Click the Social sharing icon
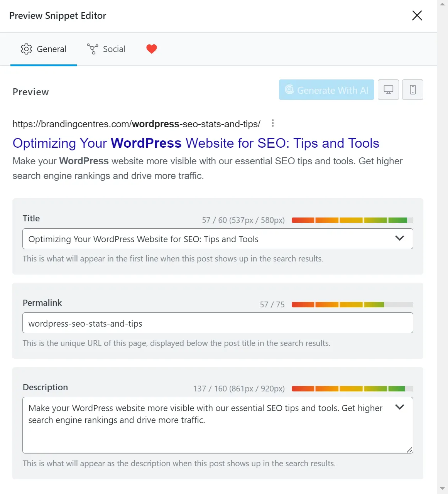The height and width of the screenshot is (494, 448). pos(92,49)
